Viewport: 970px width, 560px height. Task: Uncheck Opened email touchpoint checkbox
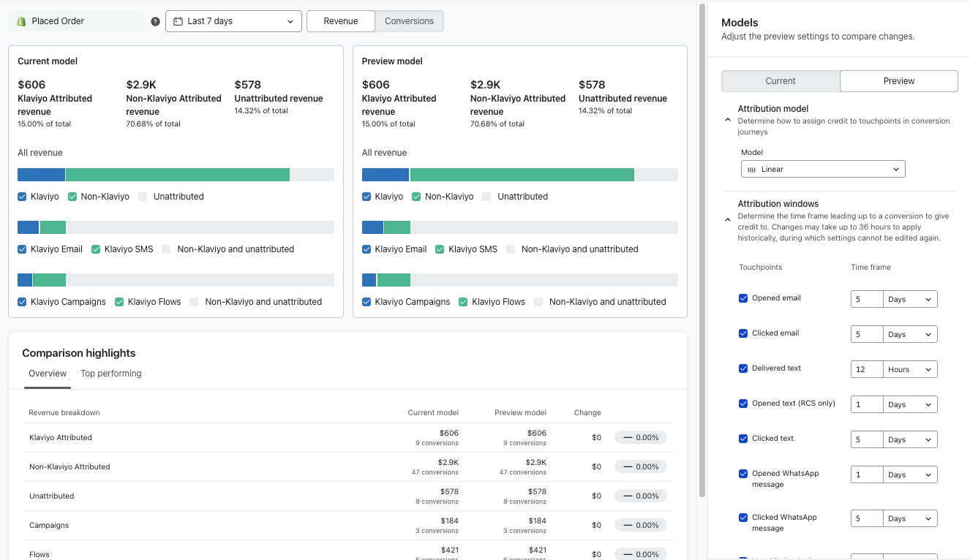(x=743, y=298)
